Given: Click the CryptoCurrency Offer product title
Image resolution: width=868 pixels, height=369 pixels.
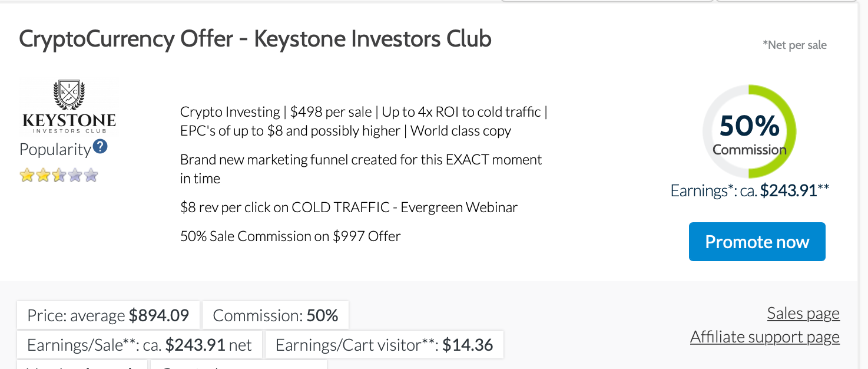Looking at the screenshot, I should 255,39.
